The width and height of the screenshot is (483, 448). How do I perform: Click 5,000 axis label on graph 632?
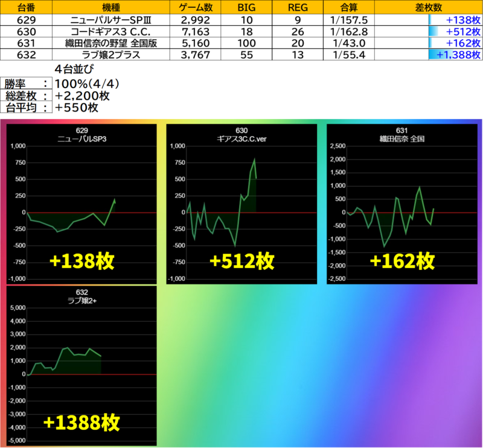18,308
